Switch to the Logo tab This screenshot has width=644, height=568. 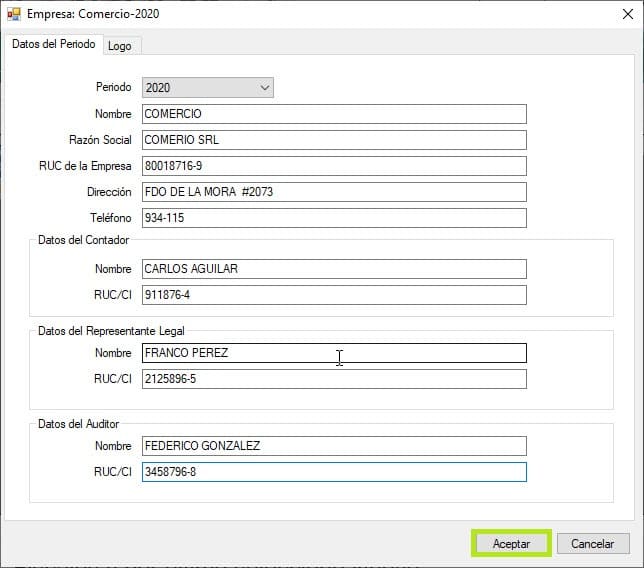pyautogui.click(x=119, y=46)
